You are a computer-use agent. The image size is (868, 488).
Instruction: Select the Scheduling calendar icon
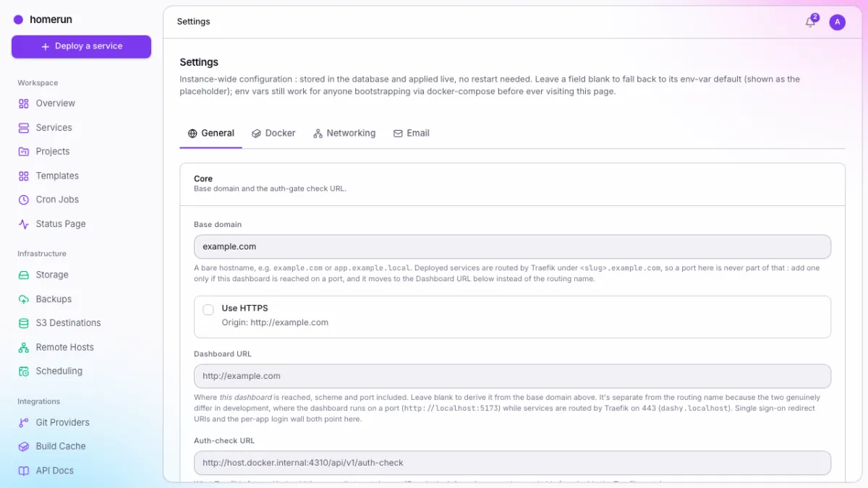[x=23, y=371]
